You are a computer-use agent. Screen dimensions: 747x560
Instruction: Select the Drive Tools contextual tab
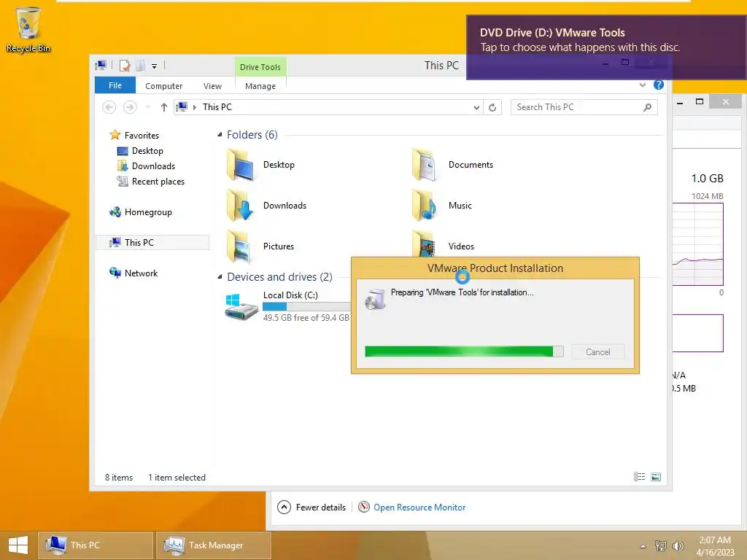point(260,66)
